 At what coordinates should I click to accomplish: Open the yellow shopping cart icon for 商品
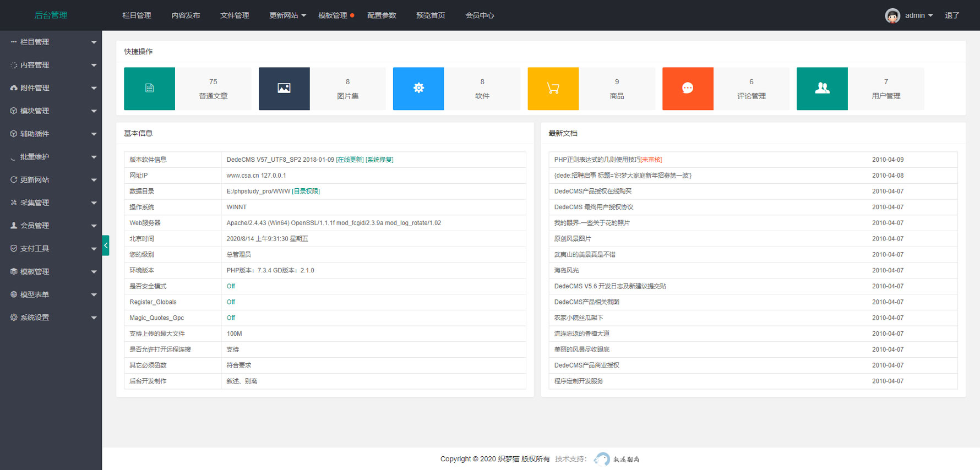(x=553, y=89)
